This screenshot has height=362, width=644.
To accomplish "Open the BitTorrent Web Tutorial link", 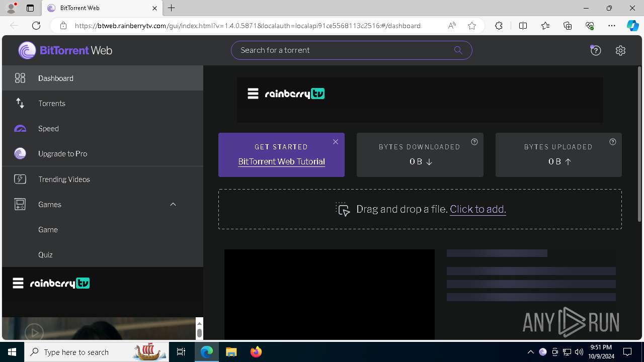I will (x=281, y=161).
